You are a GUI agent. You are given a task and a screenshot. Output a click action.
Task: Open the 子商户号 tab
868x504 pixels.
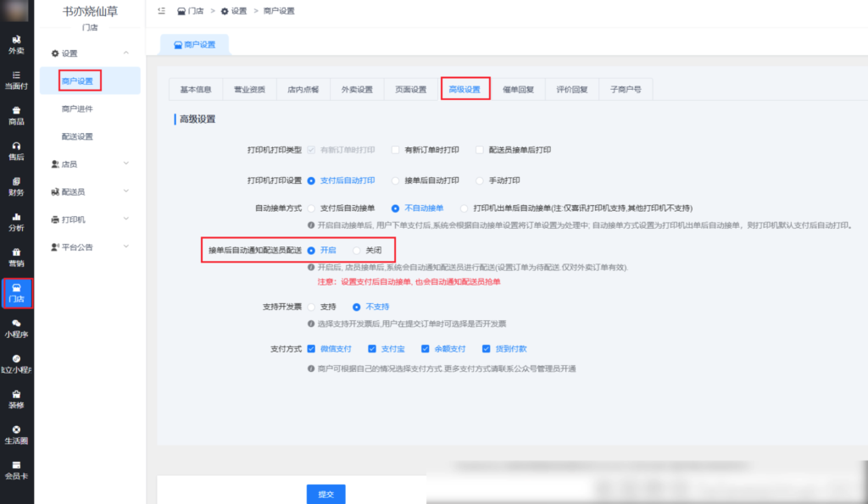(x=626, y=88)
